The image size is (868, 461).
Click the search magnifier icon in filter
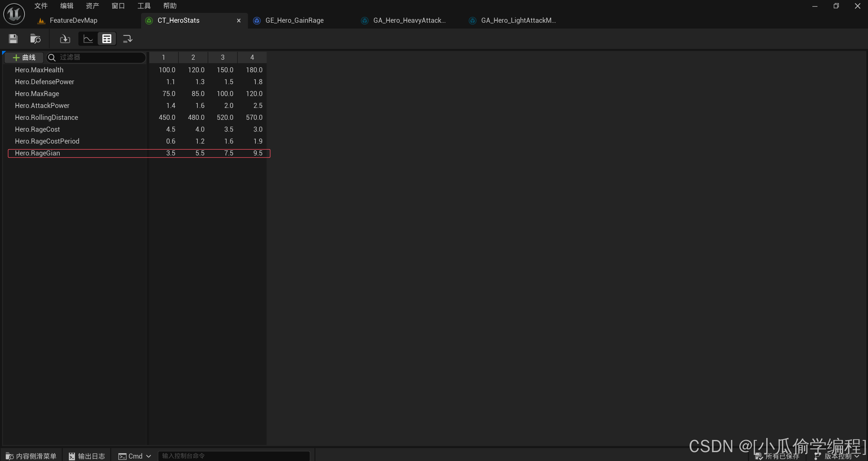(52, 58)
